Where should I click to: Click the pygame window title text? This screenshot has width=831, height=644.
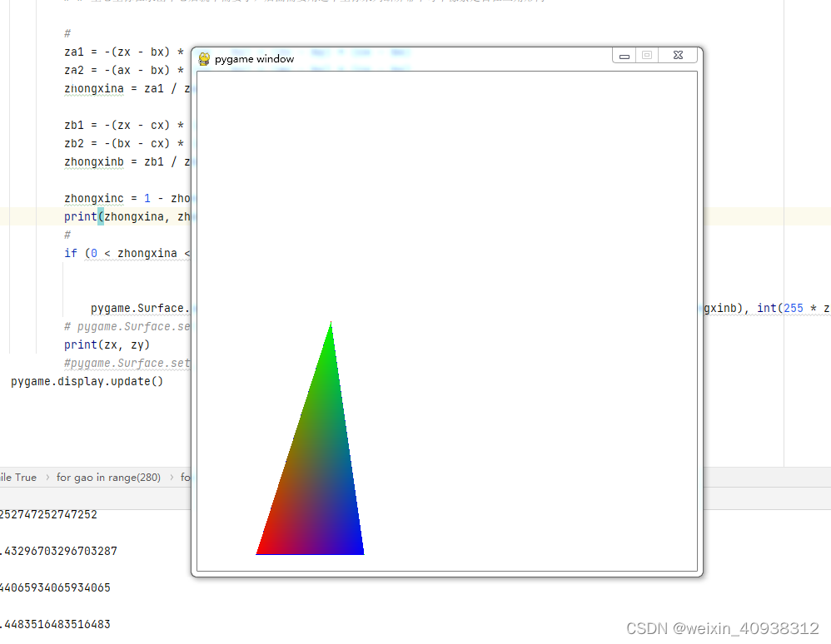tap(255, 59)
